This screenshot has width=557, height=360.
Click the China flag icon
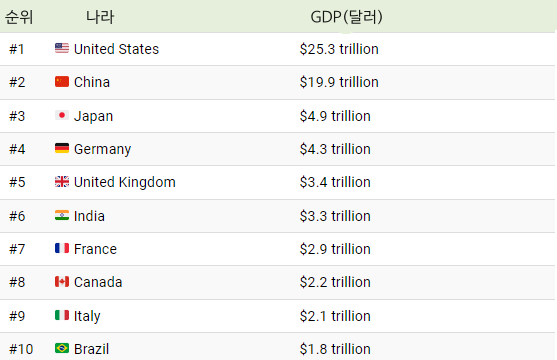click(x=62, y=81)
